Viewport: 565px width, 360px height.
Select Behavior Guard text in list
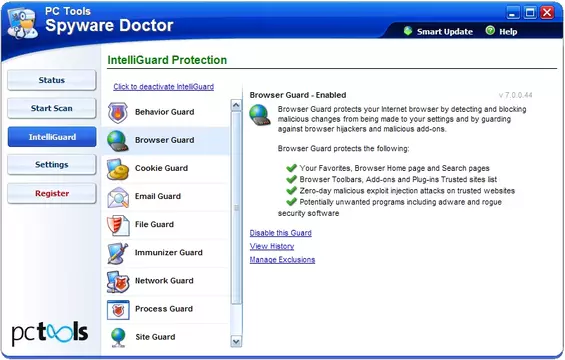165,112
